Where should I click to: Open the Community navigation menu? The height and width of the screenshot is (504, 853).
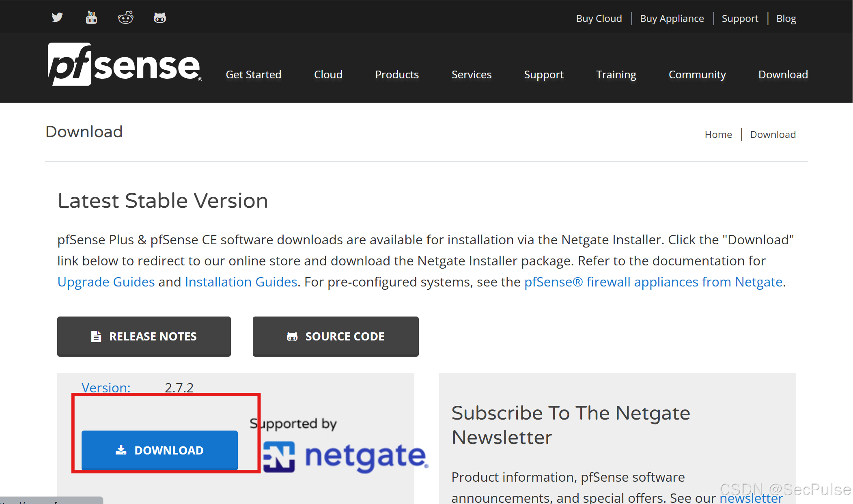(x=697, y=75)
